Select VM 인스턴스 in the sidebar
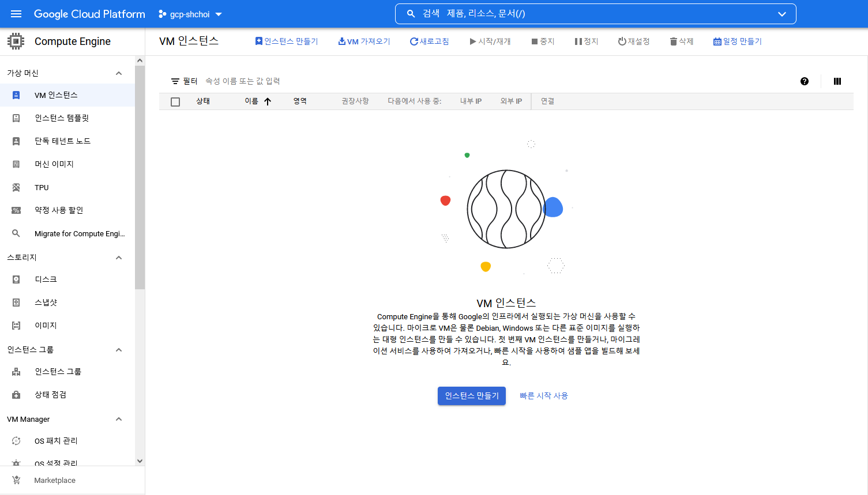Screen dimensions: 868x495 click(x=67, y=95)
